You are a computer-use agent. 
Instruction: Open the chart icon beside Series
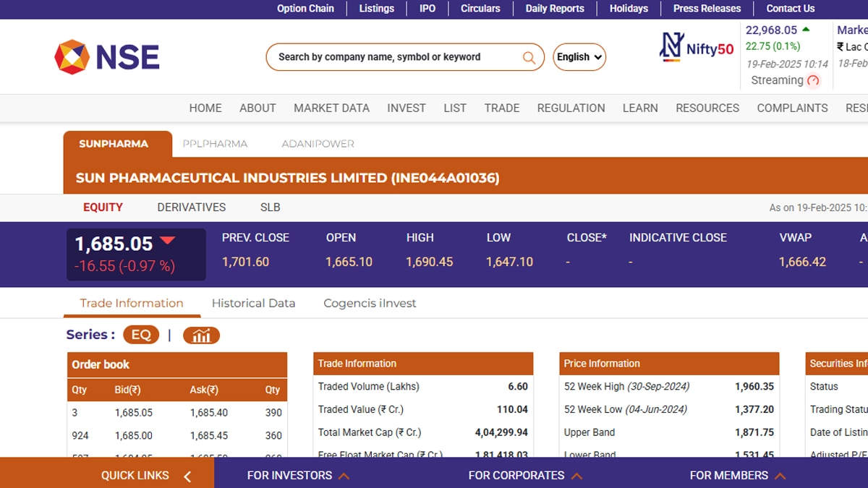pos(201,335)
